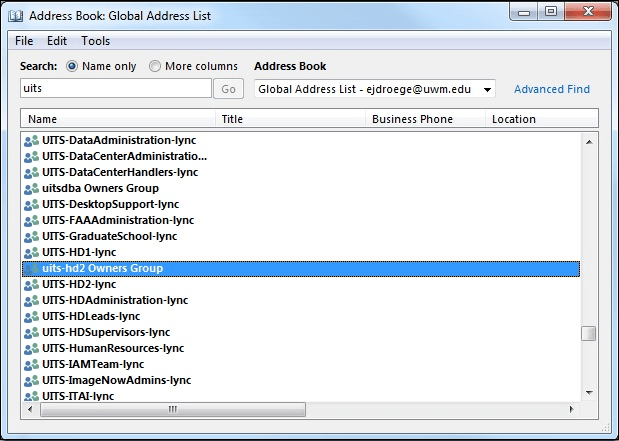Click group icon beside UITS-DataCenterHandlers-lync
Image resolution: width=619 pixels, height=441 pixels.
click(31, 173)
